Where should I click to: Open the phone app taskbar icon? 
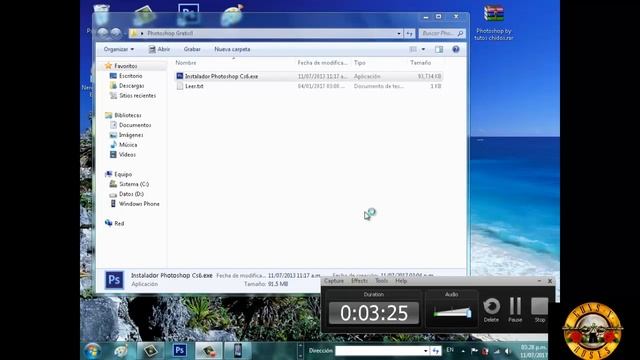coord(238,351)
